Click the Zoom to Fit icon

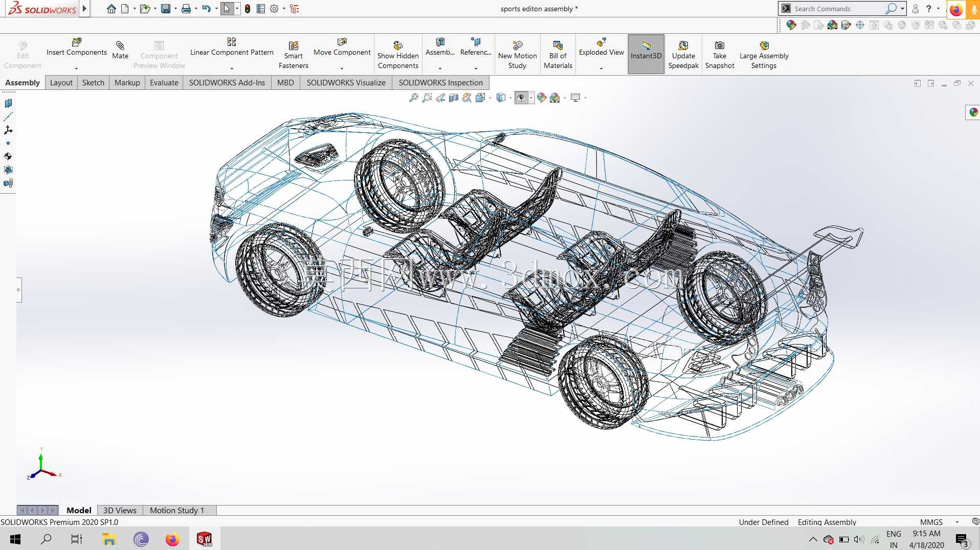414,98
